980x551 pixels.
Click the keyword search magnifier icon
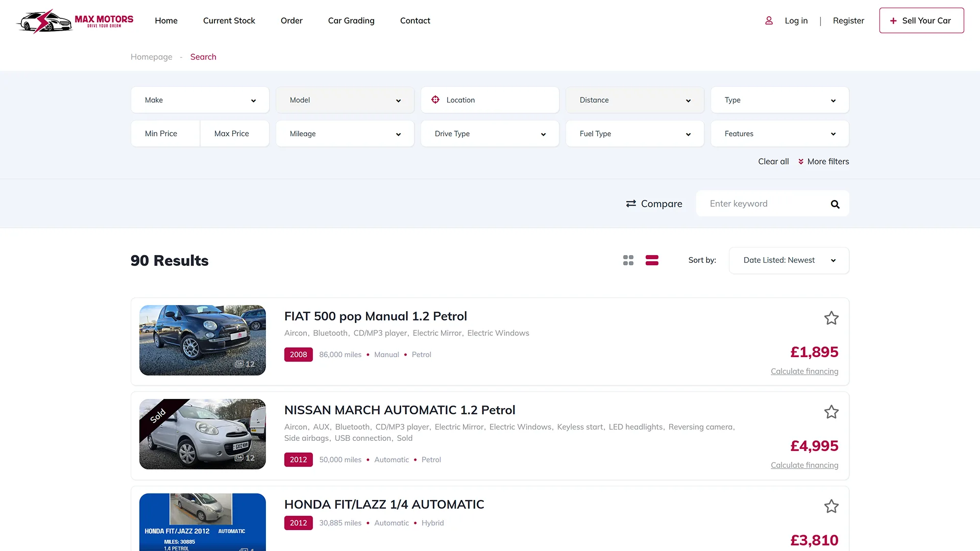tap(835, 204)
